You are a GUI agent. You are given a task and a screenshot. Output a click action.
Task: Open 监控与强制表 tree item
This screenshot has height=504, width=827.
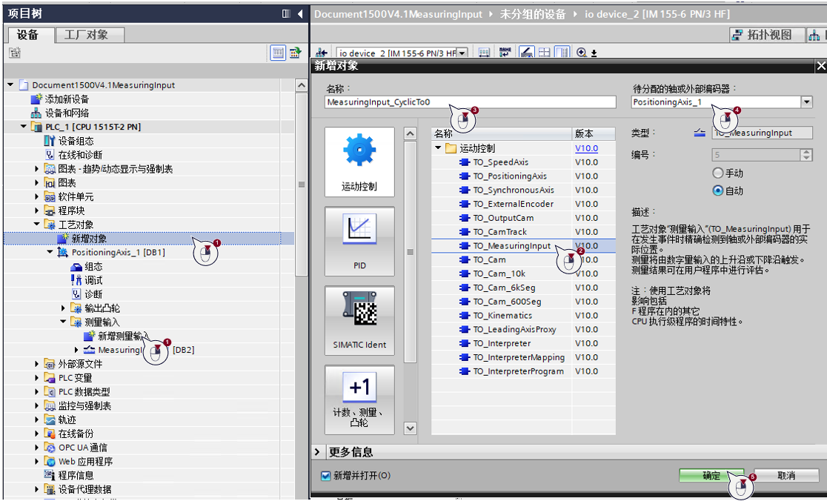point(84,406)
